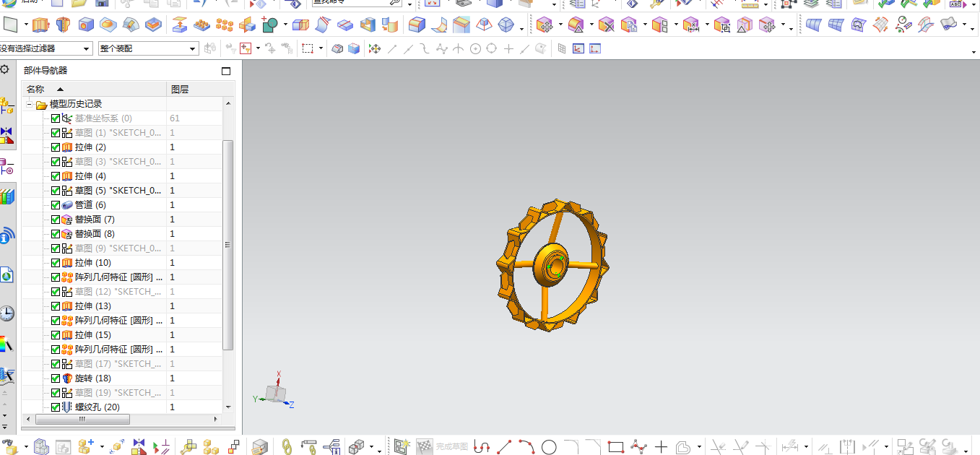The image size is (980, 455).
Task: Open the surface toolbar overflow dropdown arrow
Action: pyautogui.click(x=972, y=28)
